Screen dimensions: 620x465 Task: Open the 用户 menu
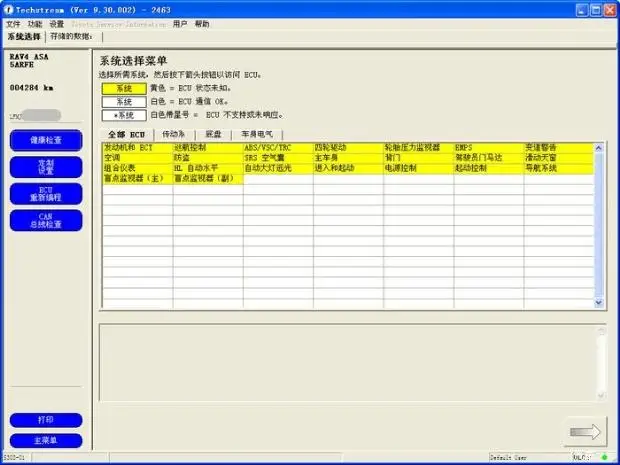(x=180, y=24)
